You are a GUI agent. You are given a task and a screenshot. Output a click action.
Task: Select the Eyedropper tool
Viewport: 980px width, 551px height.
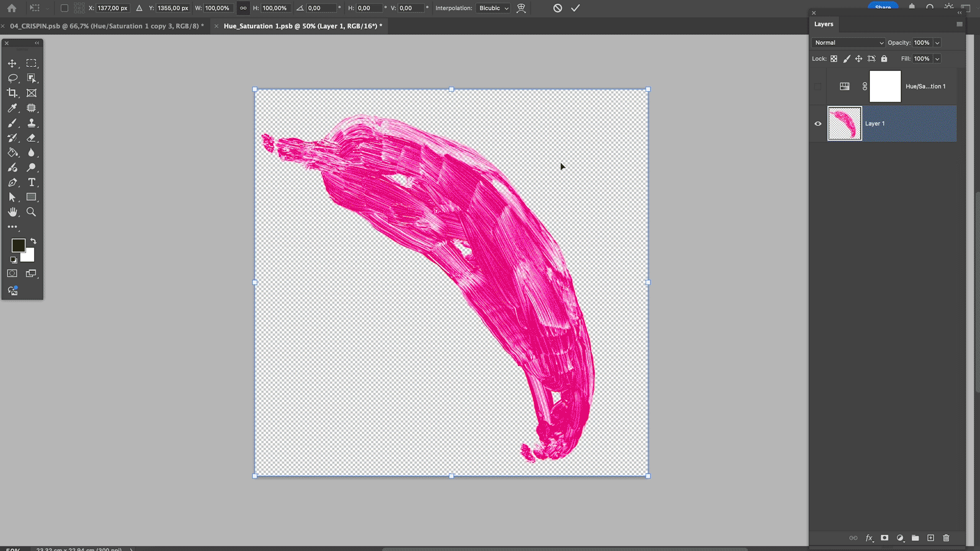[x=12, y=108]
